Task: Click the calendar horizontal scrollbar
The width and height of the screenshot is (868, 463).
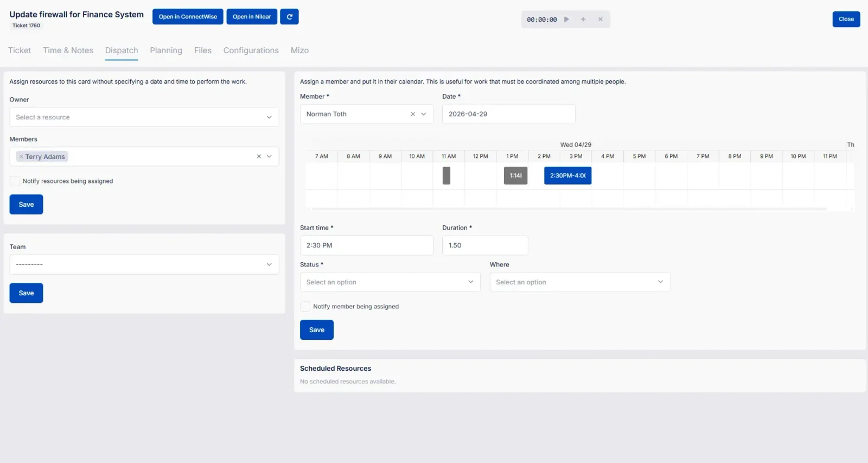Action: click(x=569, y=209)
